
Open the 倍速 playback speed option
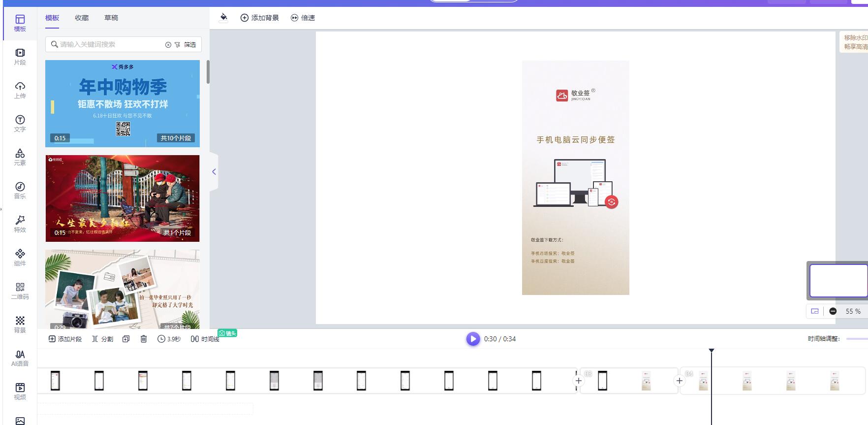point(303,18)
